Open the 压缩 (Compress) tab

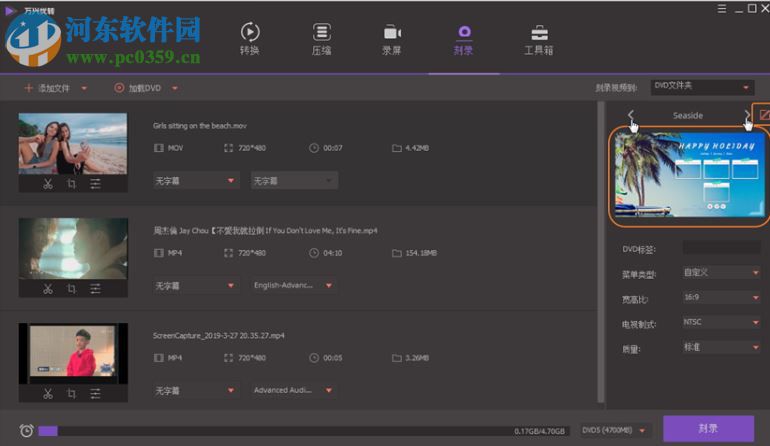pos(322,39)
